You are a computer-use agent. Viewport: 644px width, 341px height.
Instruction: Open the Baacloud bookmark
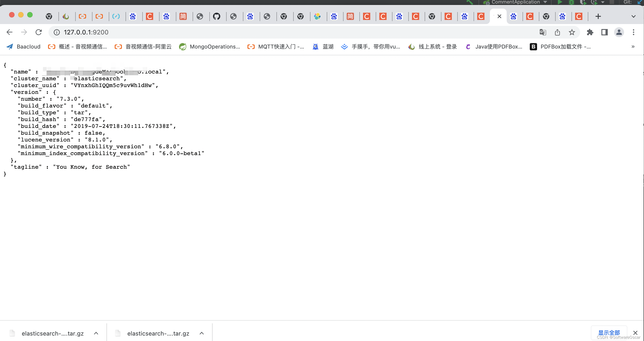[24, 46]
